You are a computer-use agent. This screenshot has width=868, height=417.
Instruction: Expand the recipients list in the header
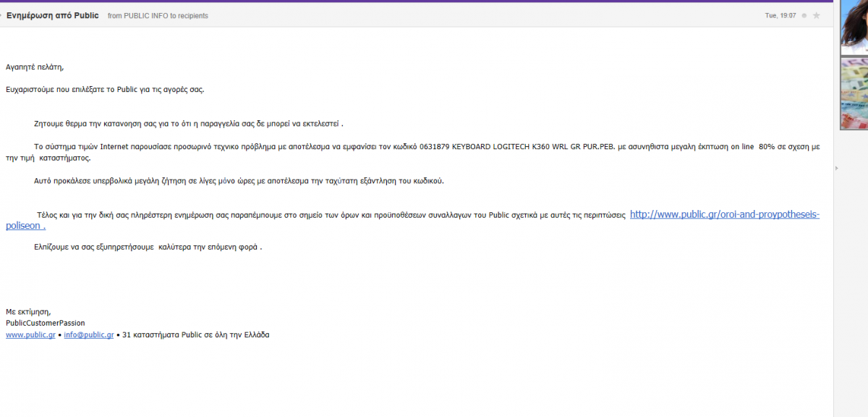(x=194, y=15)
